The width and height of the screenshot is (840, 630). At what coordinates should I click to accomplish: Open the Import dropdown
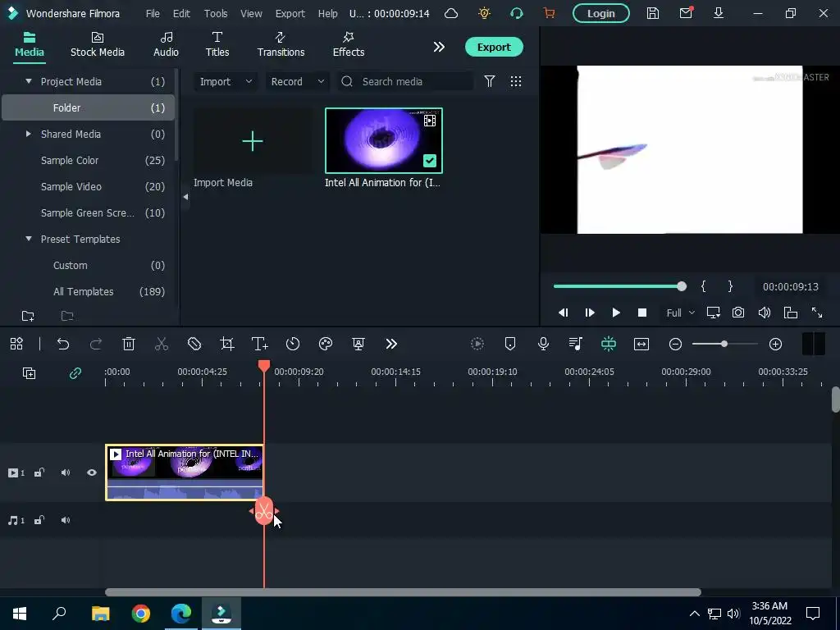[226, 81]
